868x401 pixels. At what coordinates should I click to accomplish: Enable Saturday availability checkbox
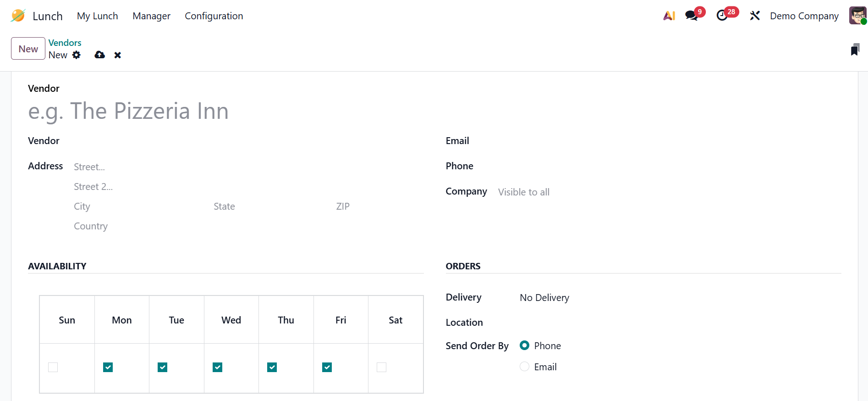(382, 367)
